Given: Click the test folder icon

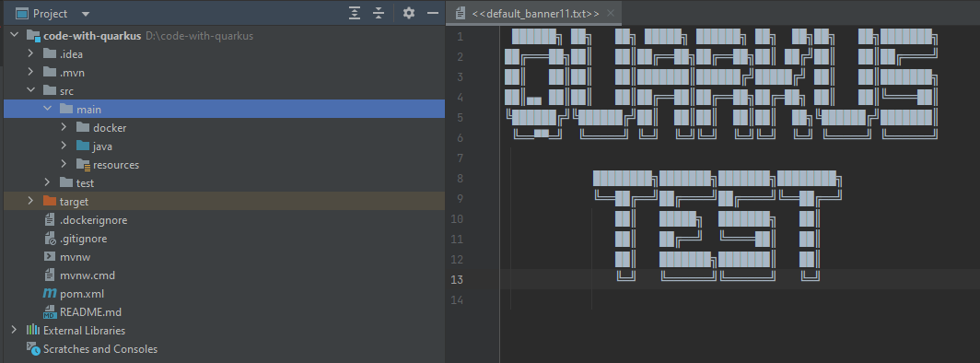Looking at the screenshot, I should [66, 183].
